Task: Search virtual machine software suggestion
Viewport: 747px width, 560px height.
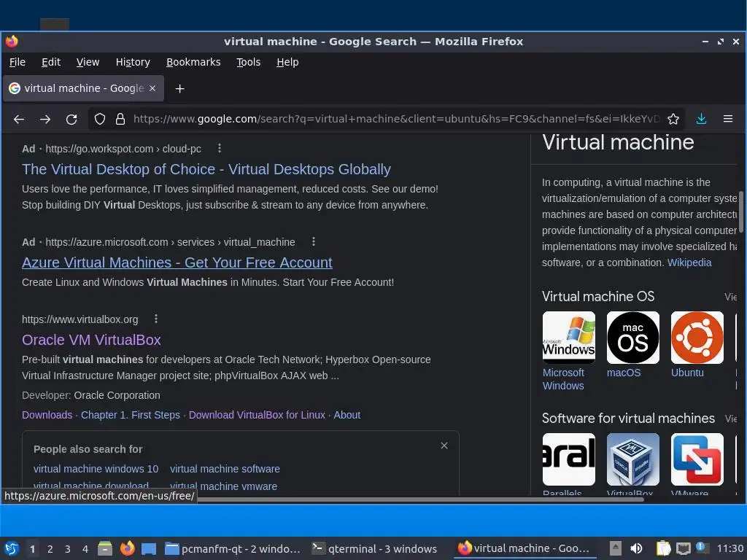Action: (x=225, y=469)
